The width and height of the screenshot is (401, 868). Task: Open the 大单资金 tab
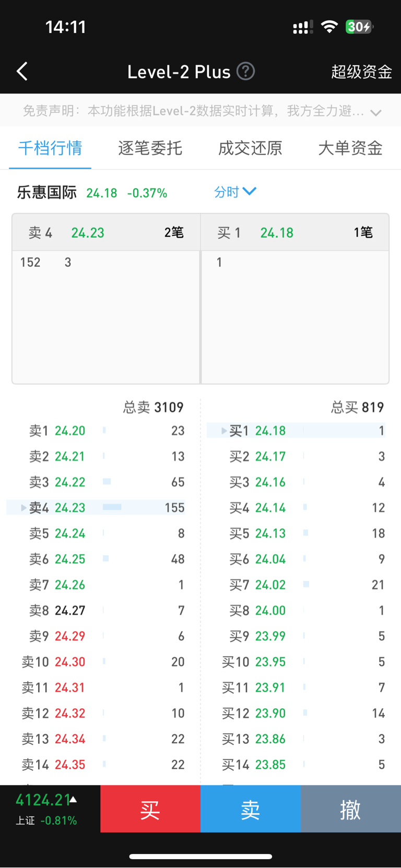coord(350,148)
